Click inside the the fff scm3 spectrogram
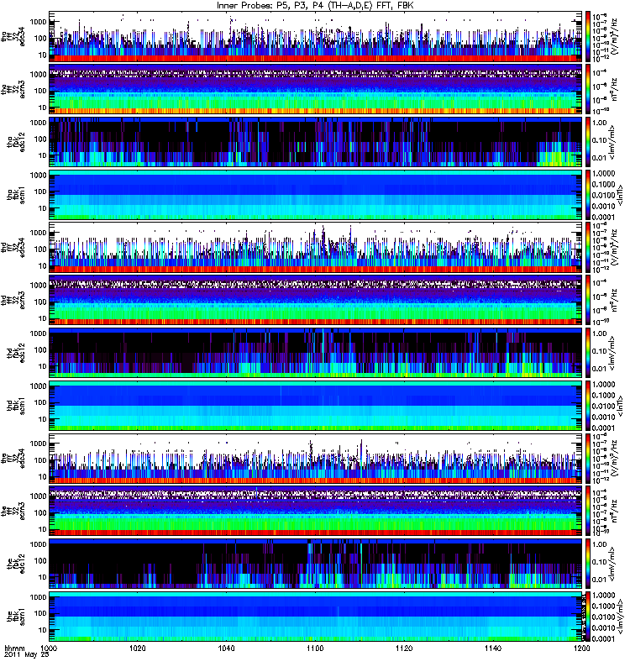The width and height of the screenshot is (630, 672). 316,511
